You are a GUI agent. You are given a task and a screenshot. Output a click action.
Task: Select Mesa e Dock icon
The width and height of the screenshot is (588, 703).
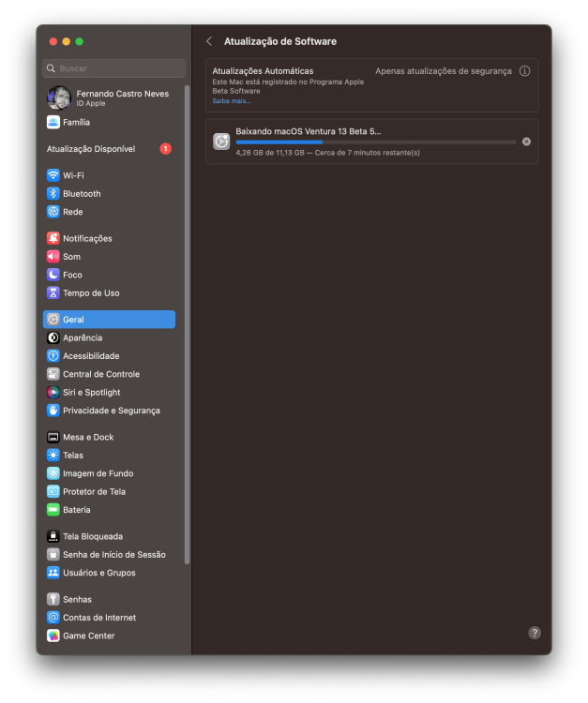click(x=53, y=437)
